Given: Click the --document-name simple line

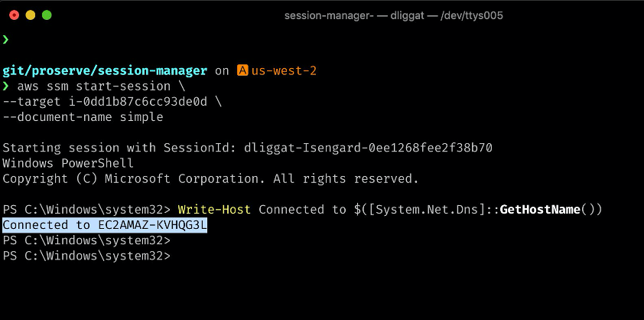Looking at the screenshot, I should 83,117.
